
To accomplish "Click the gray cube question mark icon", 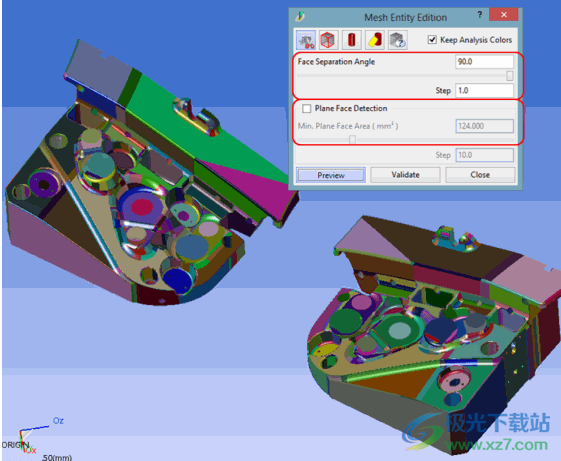I will [x=397, y=40].
